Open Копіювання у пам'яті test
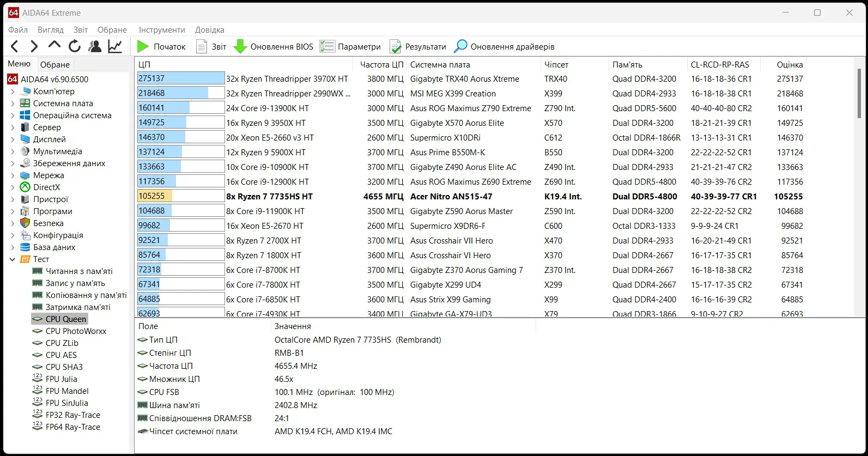The image size is (868, 456). (x=80, y=295)
